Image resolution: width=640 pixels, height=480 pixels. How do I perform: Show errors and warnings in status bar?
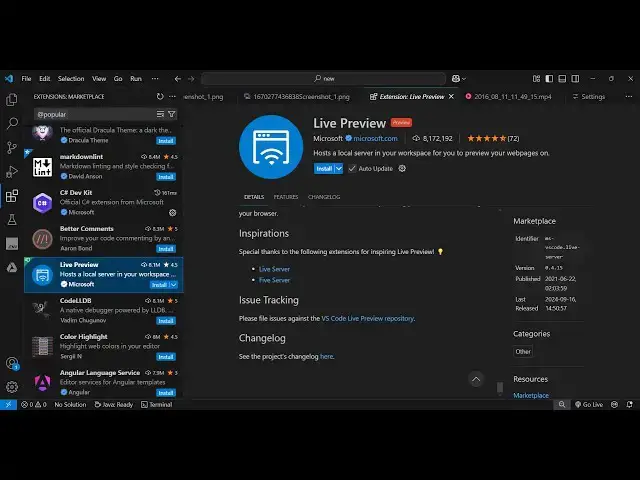(33, 404)
